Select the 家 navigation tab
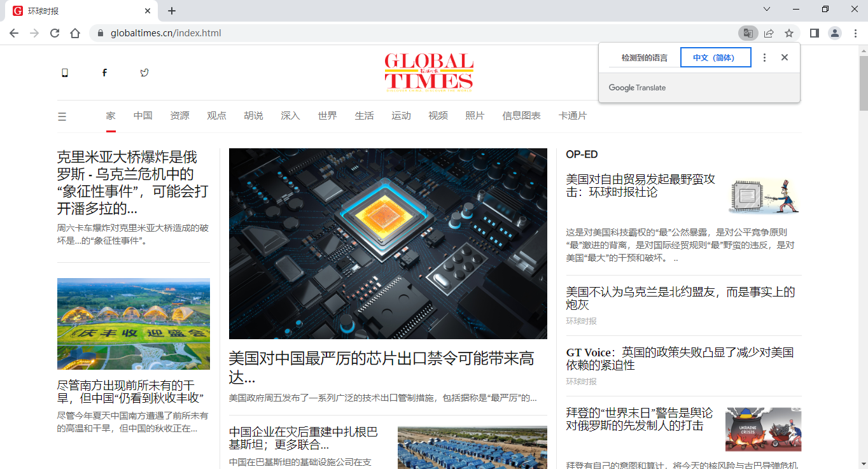This screenshot has height=469, width=868. click(x=111, y=116)
